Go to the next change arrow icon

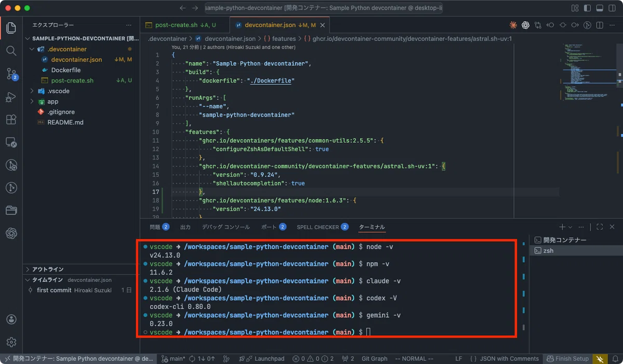[575, 24]
